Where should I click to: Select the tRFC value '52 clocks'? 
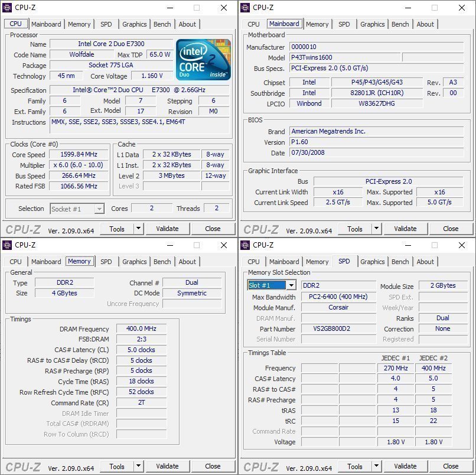pos(142,392)
